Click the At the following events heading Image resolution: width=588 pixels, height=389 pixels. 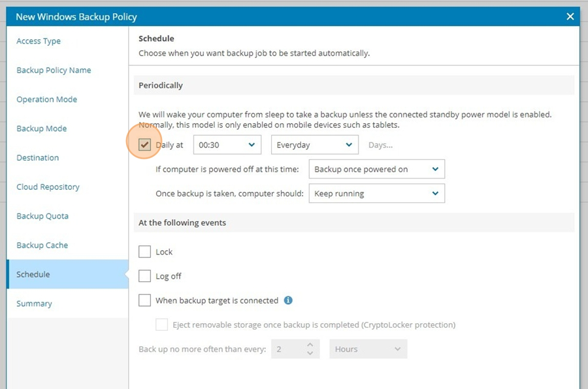pos(182,223)
